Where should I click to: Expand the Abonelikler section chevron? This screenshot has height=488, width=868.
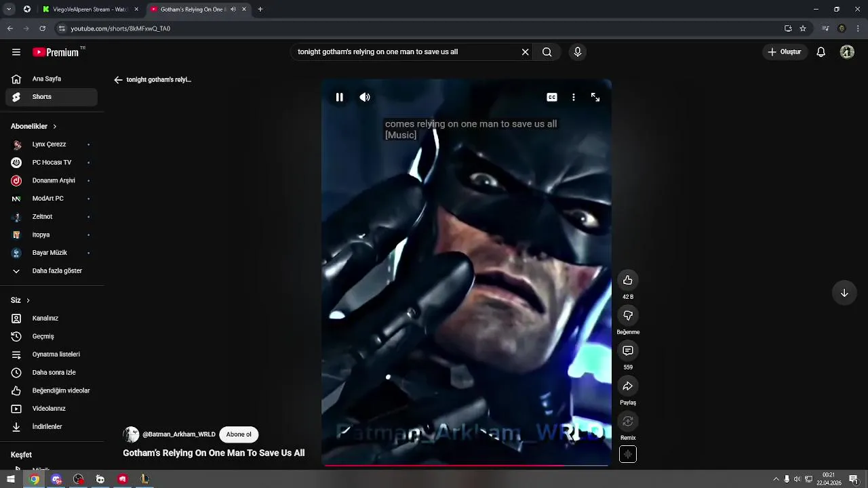55,127
